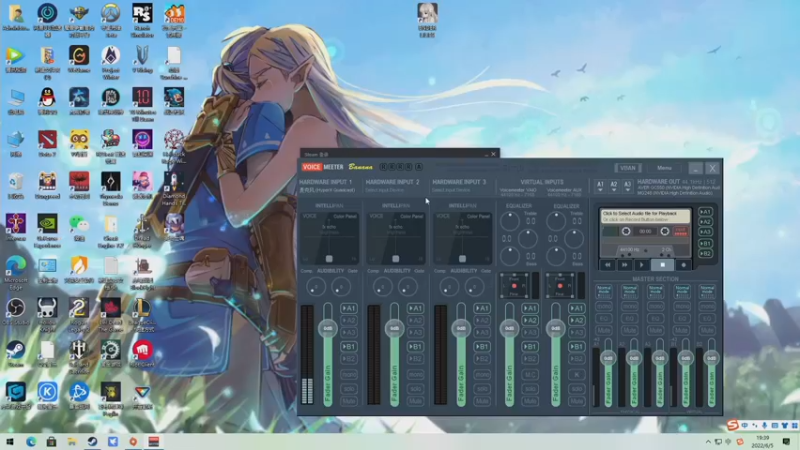Select device for Hardware Input 3
The width and height of the screenshot is (800, 450).
click(x=451, y=190)
